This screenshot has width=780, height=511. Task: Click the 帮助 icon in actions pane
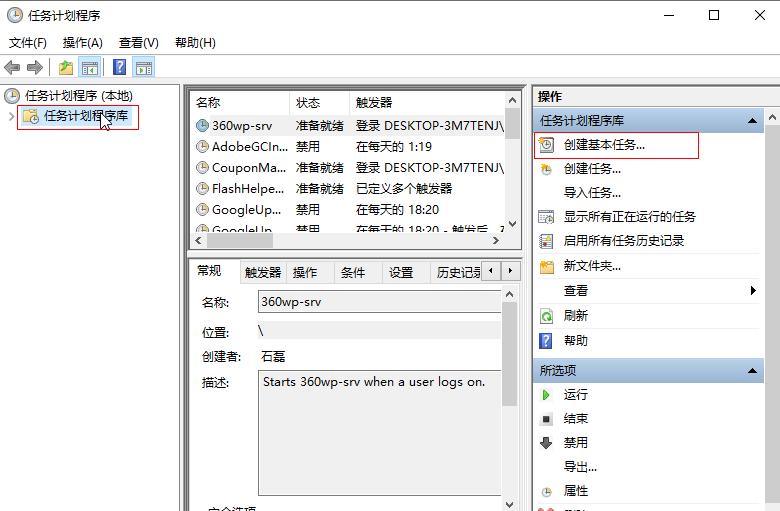point(546,341)
